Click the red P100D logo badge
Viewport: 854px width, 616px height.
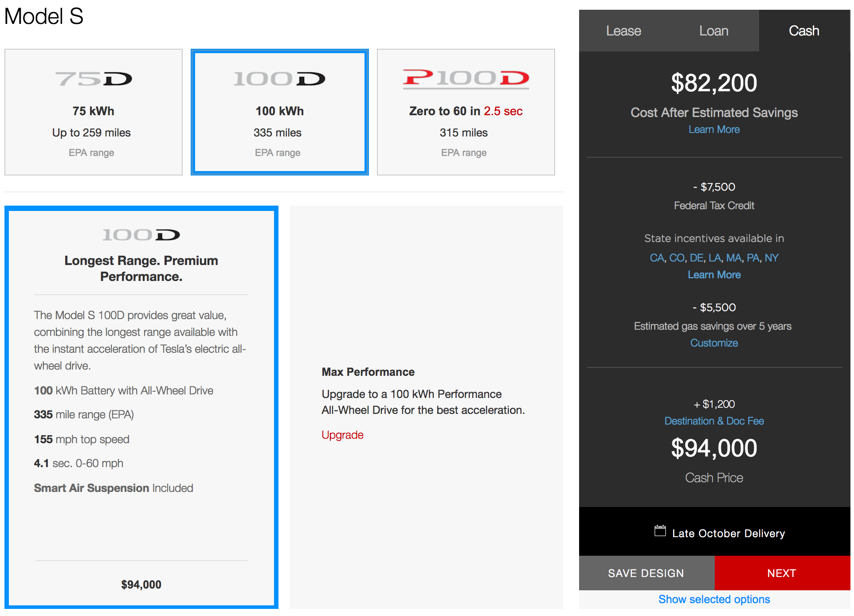coord(466,78)
